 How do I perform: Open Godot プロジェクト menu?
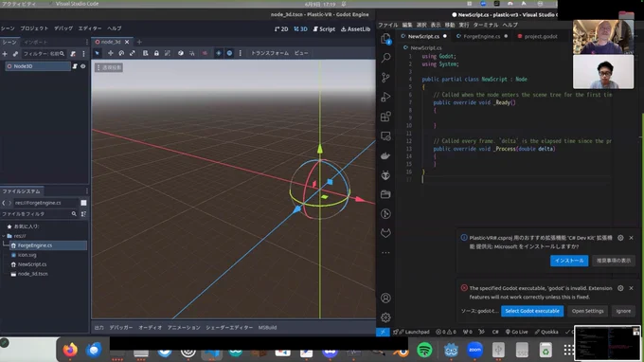coord(34,28)
